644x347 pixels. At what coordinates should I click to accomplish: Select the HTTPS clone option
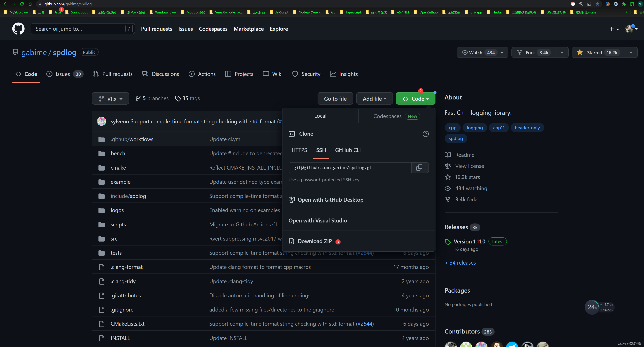(299, 150)
